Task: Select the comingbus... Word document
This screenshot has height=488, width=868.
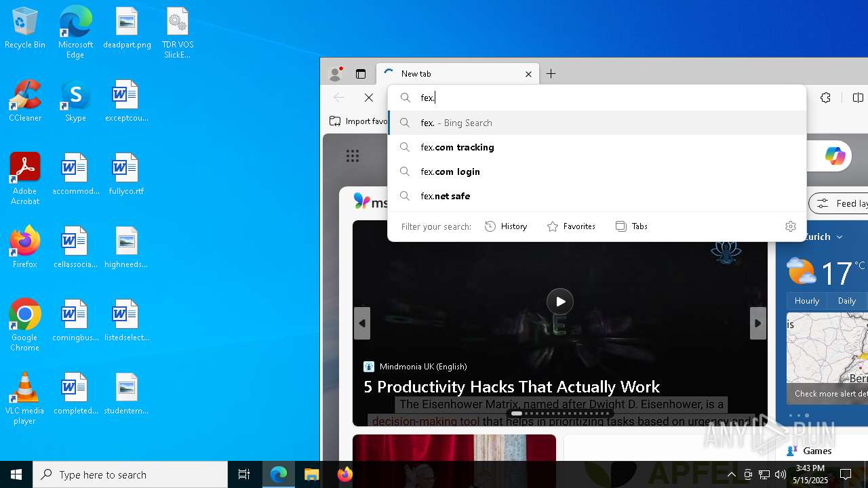Action: (x=75, y=321)
